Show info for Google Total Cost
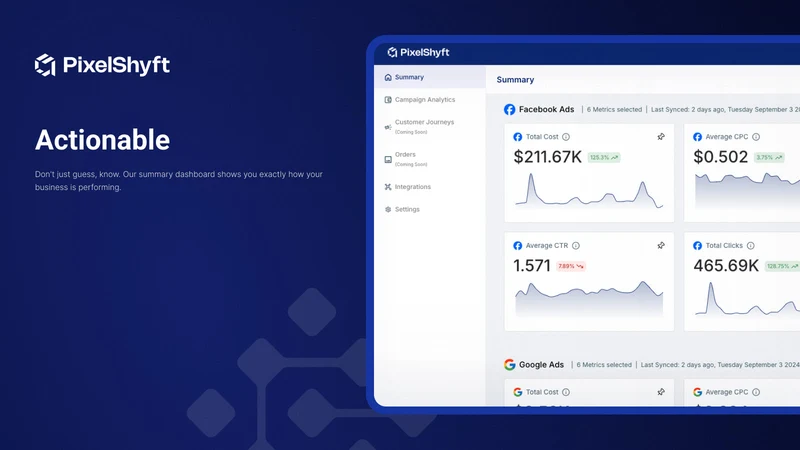This screenshot has width=800, height=450. coord(566,392)
